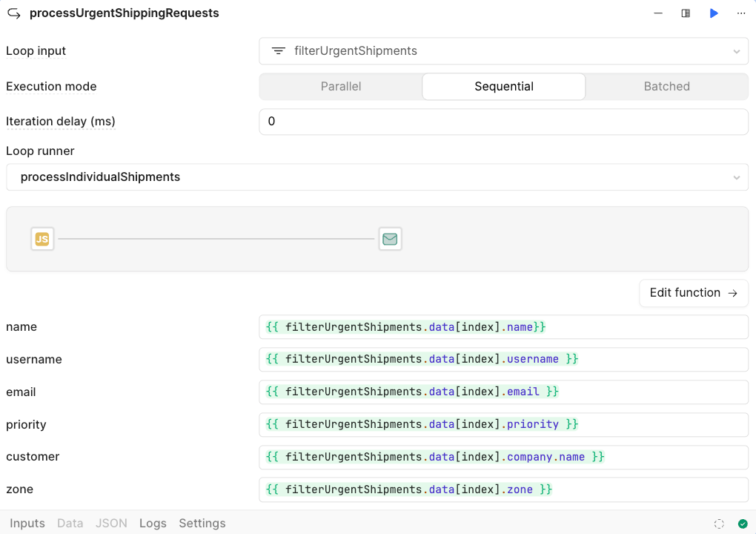
Task: Open the Loop runner processIndividualShipments dropdown
Action: pos(377,177)
